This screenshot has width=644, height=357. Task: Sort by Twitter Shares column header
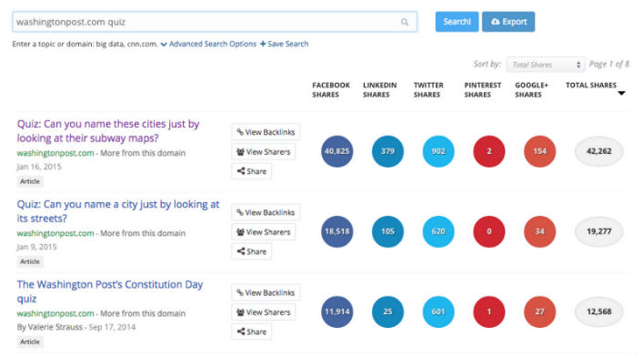[428, 89]
